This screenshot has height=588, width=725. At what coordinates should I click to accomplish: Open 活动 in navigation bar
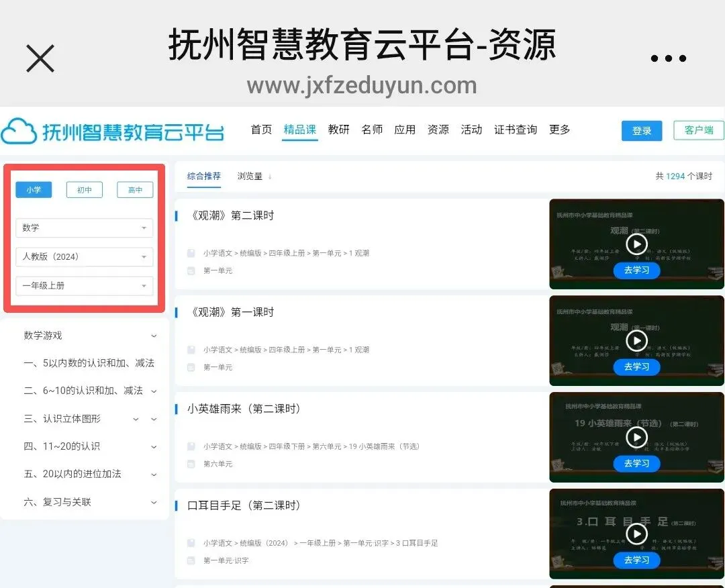(471, 130)
